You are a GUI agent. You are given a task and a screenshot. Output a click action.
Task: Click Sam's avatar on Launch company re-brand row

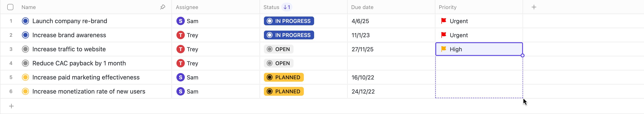[180, 21]
